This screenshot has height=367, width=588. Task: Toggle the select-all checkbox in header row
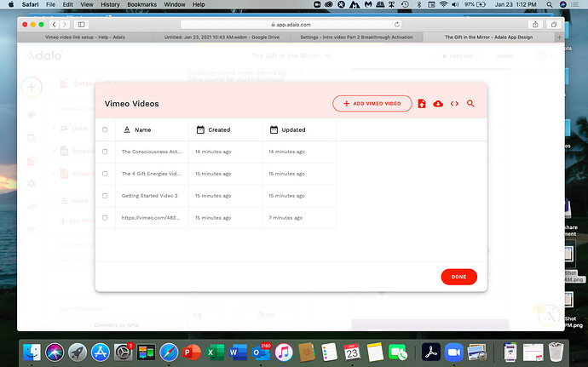(105, 129)
